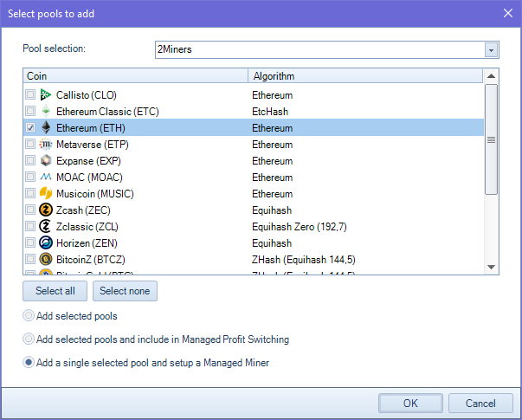Confirm with the OK button

click(x=410, y=404)
